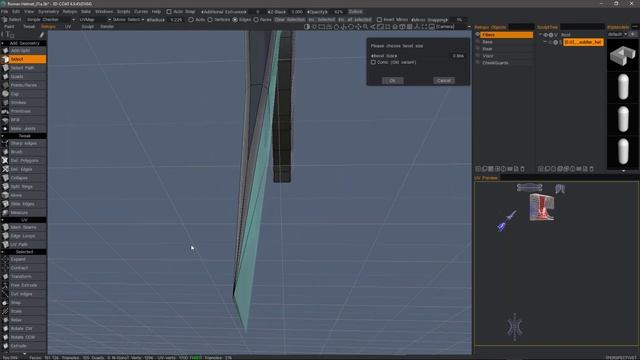The height and width of the screenshot is (360, 640).
Task: Cancel the bevel size dialog
Action: click(x=444, y=80)
